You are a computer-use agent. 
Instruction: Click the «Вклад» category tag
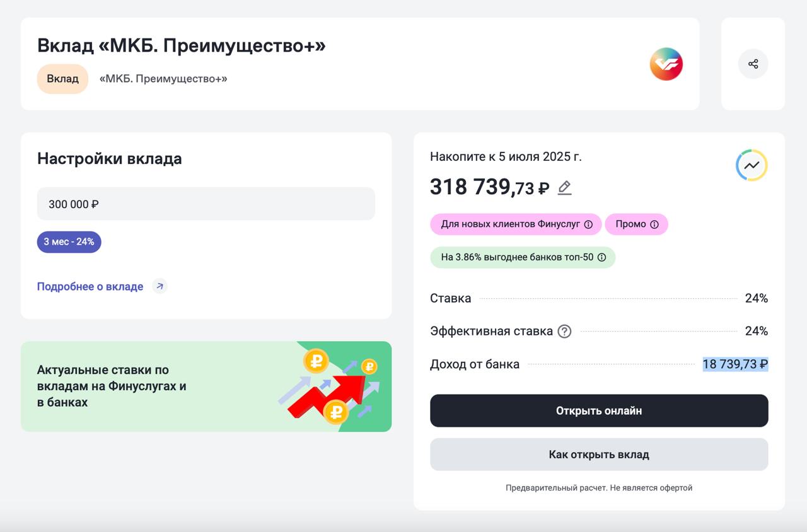[x=62, y=79]
